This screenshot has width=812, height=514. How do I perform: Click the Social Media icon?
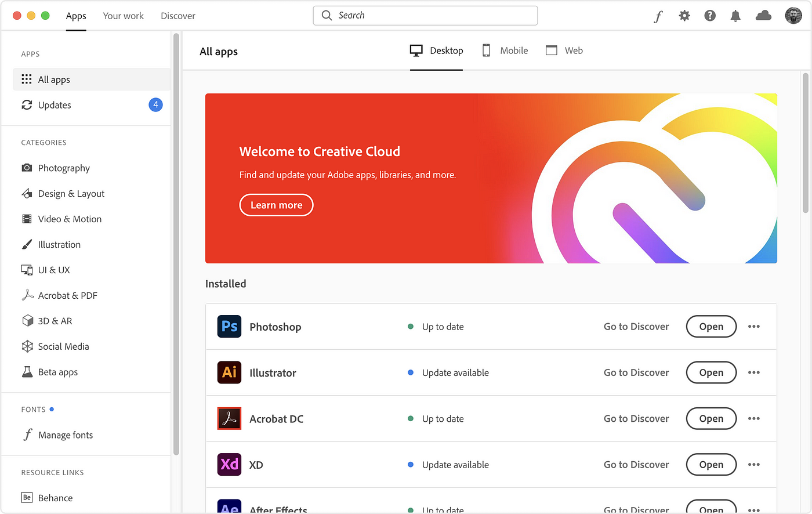click(x=27, y=346)
